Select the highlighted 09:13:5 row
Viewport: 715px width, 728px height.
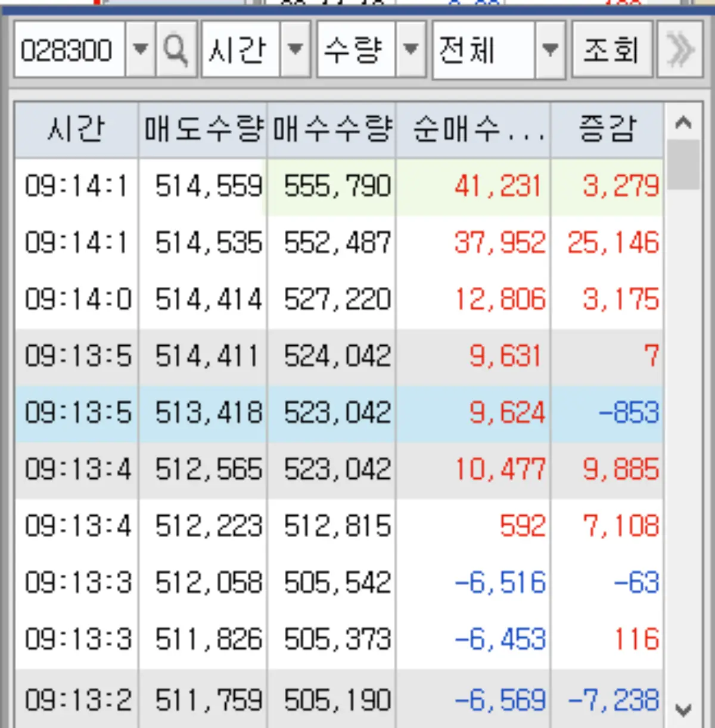(x=298, y=412)
